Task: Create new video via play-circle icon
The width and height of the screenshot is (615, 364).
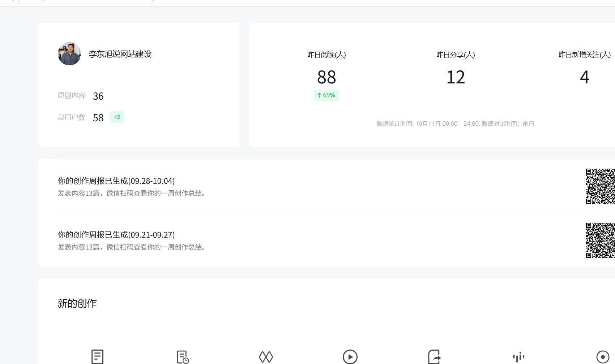Action: (350, 357)
